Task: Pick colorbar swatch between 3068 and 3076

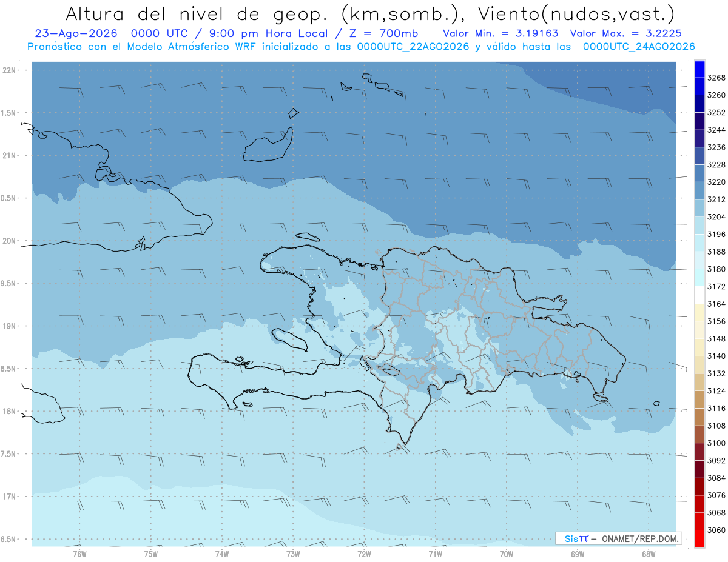Action: pyautogui.click(x=699, y=504)
